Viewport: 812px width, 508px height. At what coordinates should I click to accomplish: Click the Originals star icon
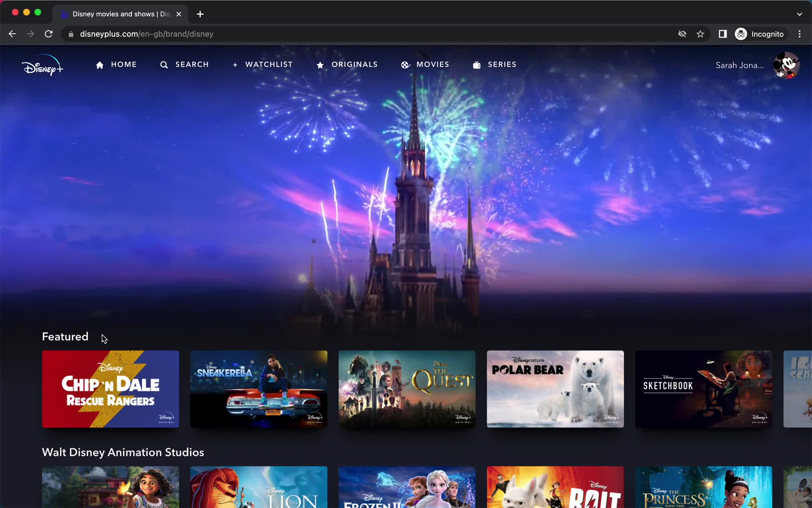320,65
